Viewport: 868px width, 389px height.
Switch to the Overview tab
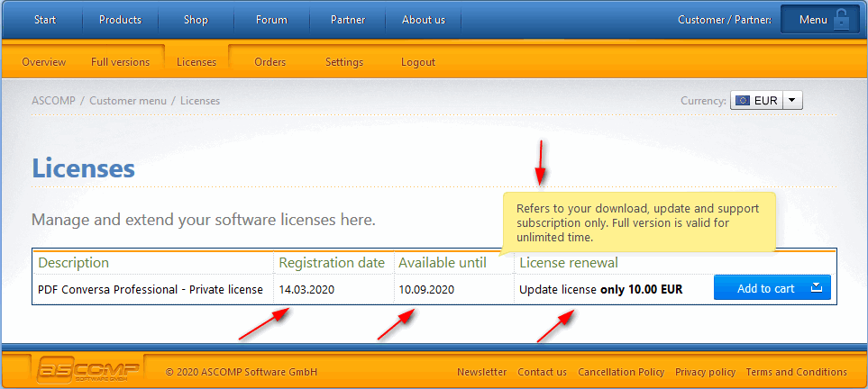[x=44, y=62]
